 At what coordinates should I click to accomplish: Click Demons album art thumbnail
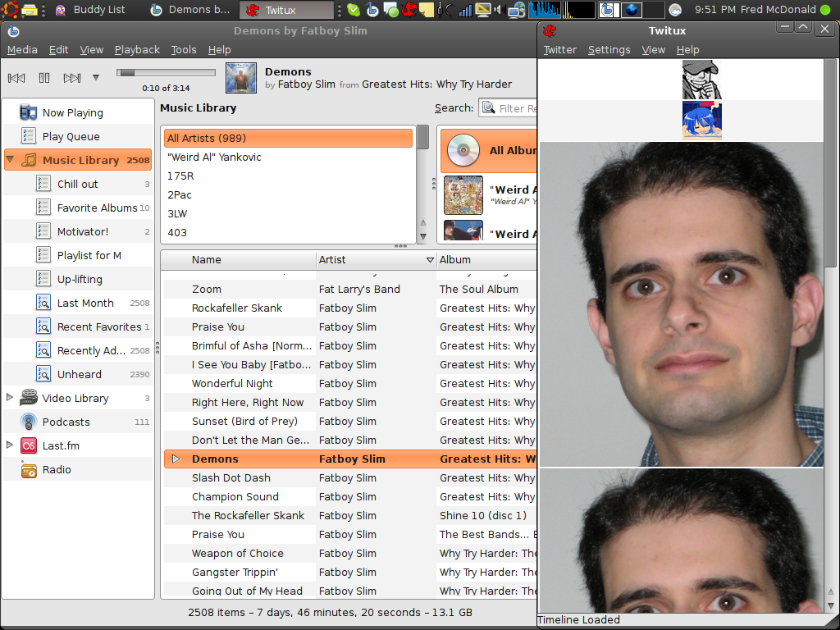pos(241,78)
